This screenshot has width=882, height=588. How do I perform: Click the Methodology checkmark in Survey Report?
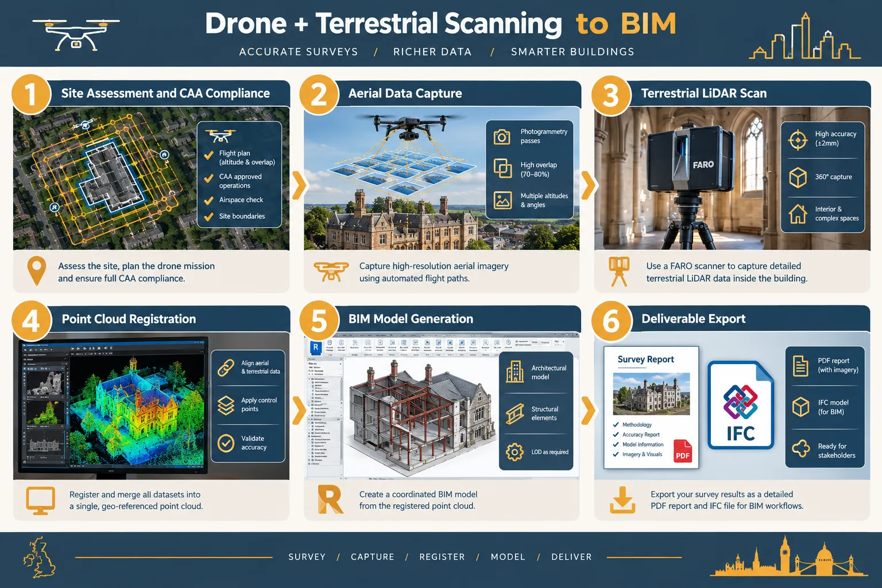[616, 425]
